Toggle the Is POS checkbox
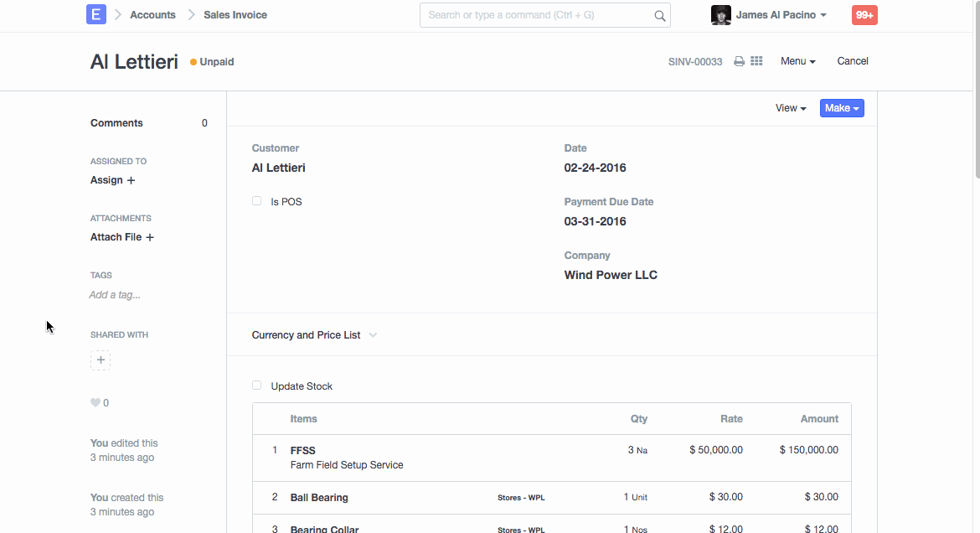Screen dimensions: 980x533 click(x=257, y=201)
